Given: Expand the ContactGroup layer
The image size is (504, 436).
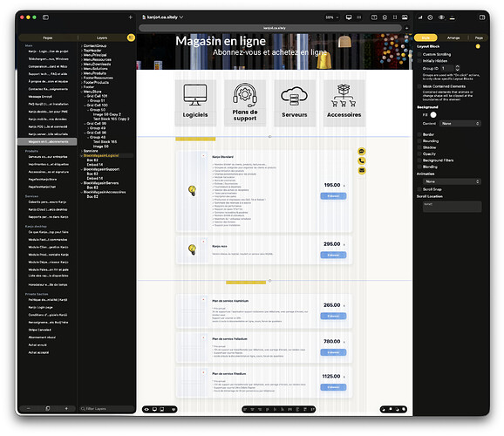Looking at the screenshot, I should [x=82, y=46].
